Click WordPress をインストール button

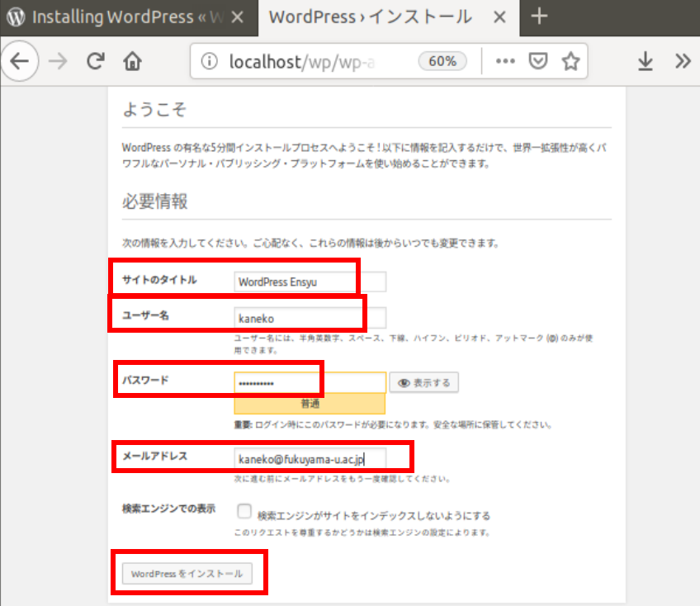coord(187,574)
